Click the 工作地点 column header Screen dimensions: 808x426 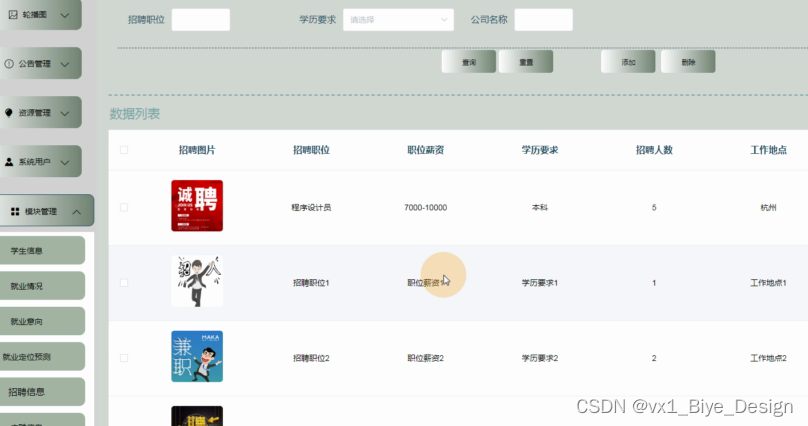(768, 150)
